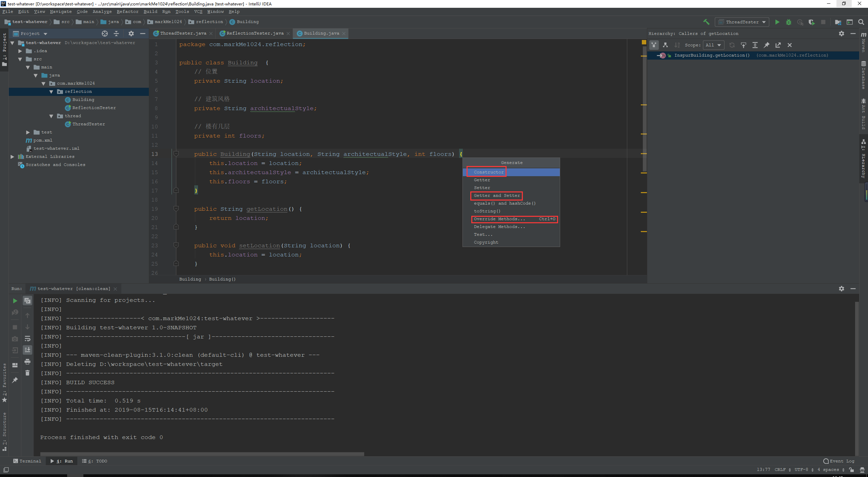868x477 pixels.
Task: Select Getter and Setter in Generate popup
Action: [496, 195]
